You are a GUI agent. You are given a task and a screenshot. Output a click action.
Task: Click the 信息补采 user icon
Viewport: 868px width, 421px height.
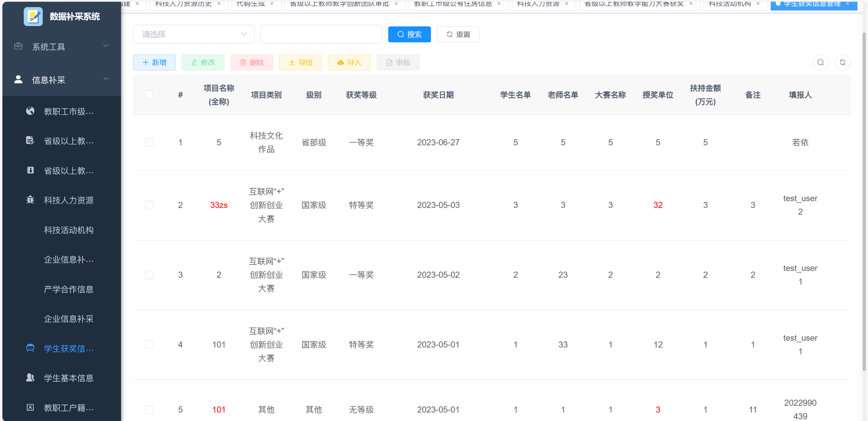18,80
